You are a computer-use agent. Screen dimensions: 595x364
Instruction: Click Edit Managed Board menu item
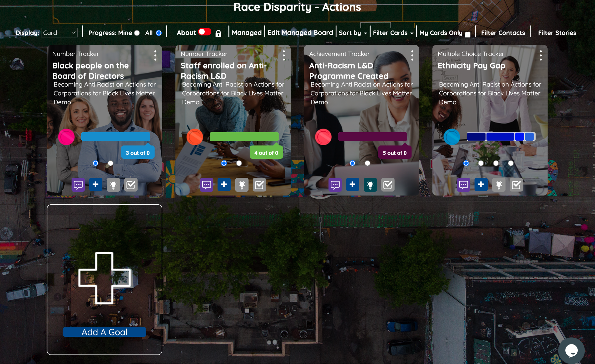click(300, 33)
